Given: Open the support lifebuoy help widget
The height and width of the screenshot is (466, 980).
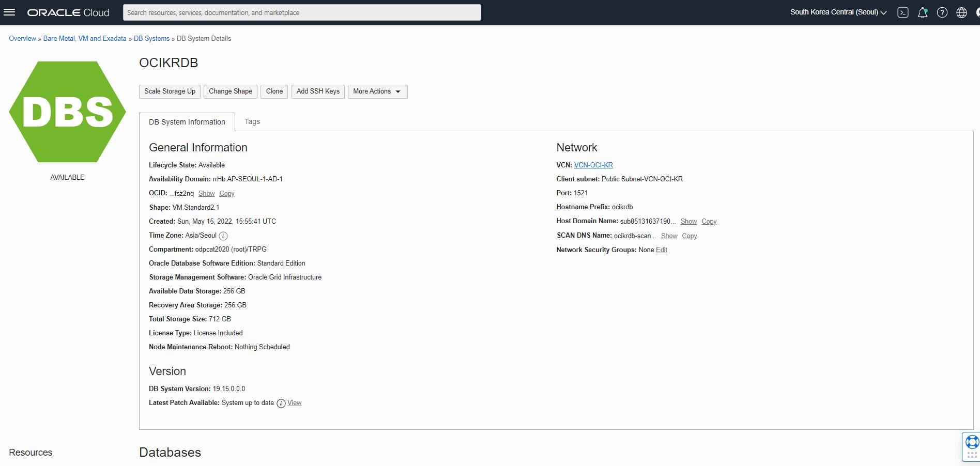Looking at the screenshot, I should pyautogui.click(x=972, y=446).
